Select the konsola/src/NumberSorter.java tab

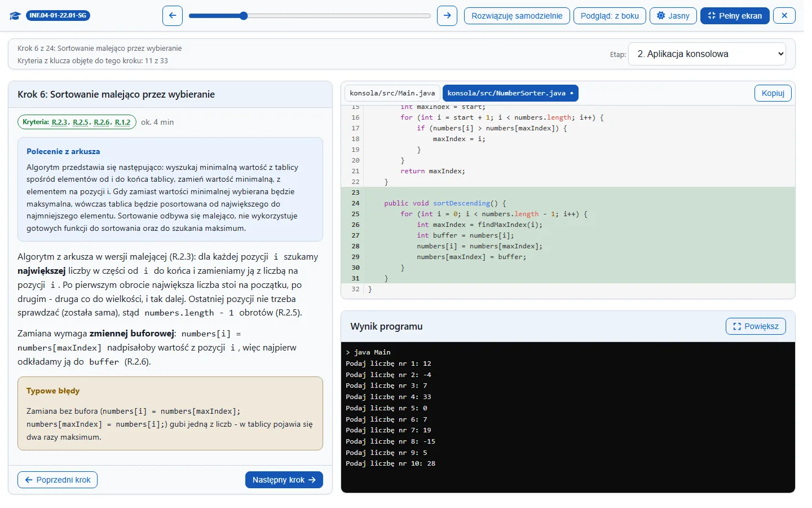point(510,93)
